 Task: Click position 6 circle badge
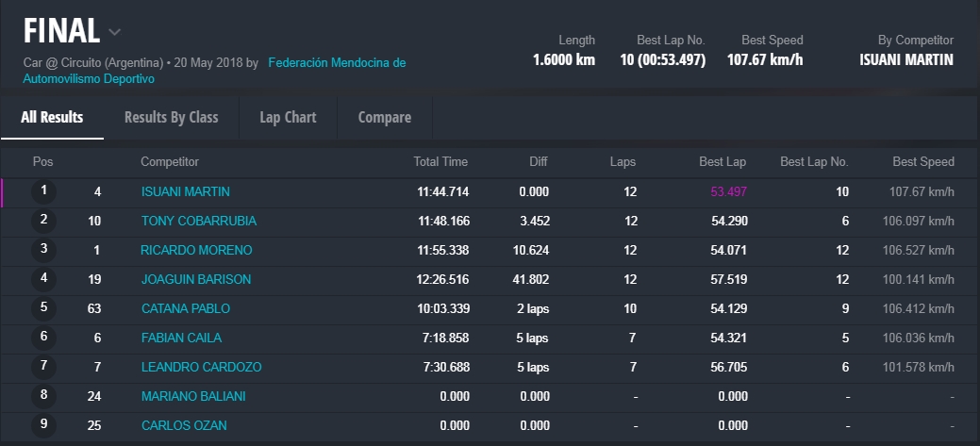43,338
